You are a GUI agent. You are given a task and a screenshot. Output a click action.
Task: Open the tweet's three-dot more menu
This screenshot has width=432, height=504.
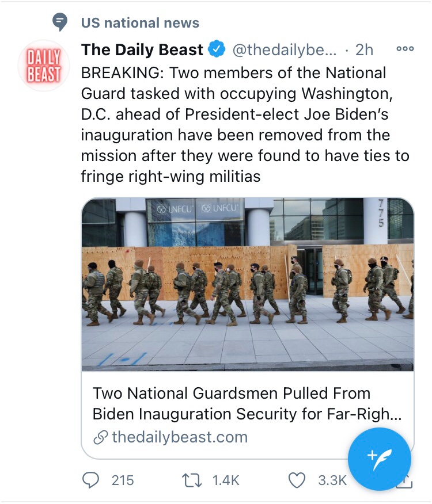pyautogui.click(x=406, y=49)
